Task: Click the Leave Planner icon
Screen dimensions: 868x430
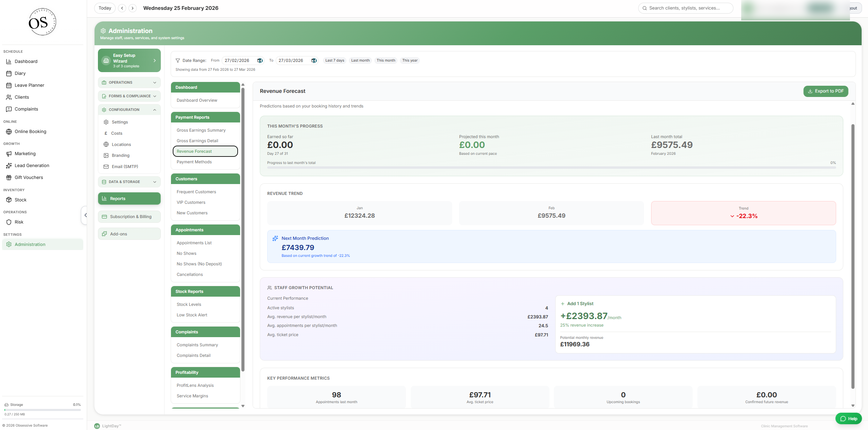Action: (9, 85)
